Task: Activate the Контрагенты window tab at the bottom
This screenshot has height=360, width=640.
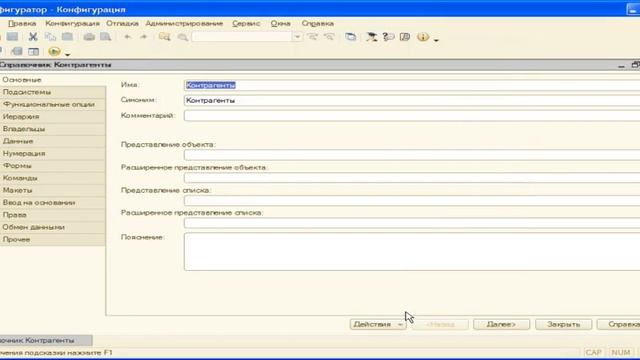Action: pos(46,340)
